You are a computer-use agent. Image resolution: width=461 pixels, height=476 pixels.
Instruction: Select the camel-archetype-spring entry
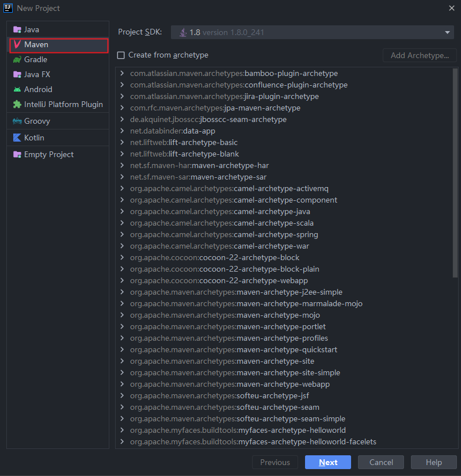tap(224, 234)
